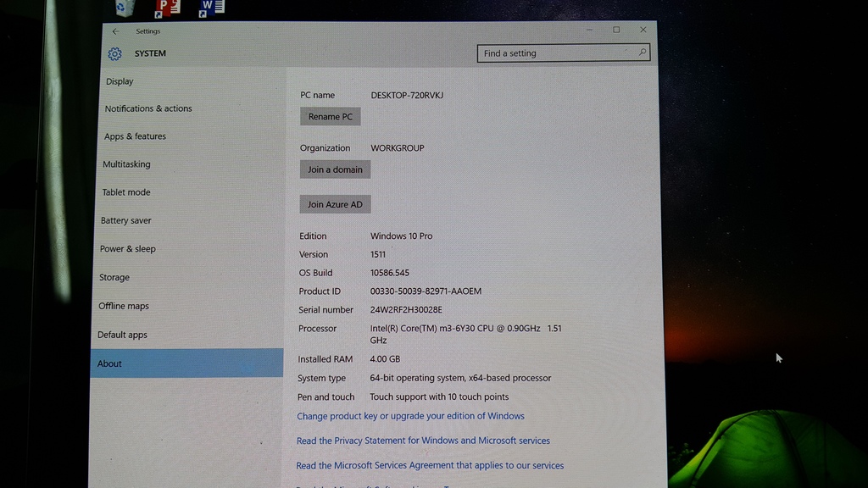
Task: Type in the Find a setting box
Action: (555, 53)
